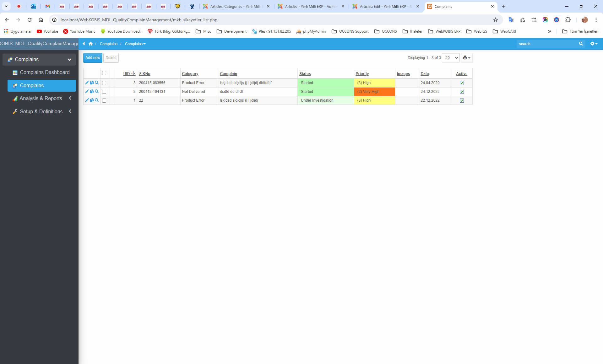
Task: Switch to Articles: Edit tab
Action: pyautogui.click(x=386, y=6)
